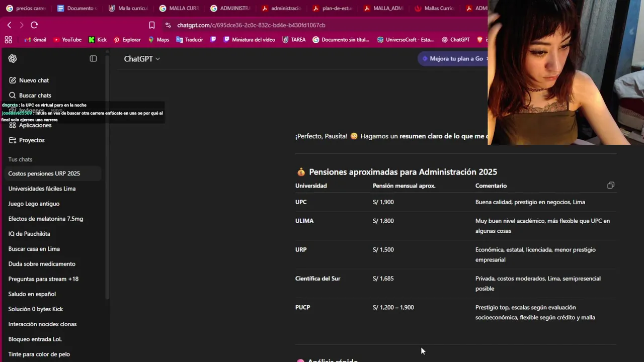This screenshot has width=644, height=362.
Task: Select the Científica del Sur cell
Action: [x=317, y=279]
